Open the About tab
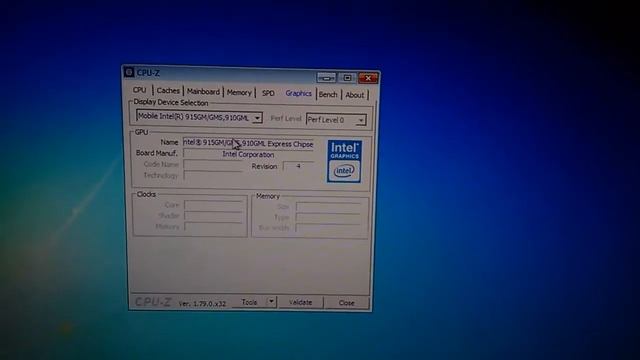 tap(355, 95)
